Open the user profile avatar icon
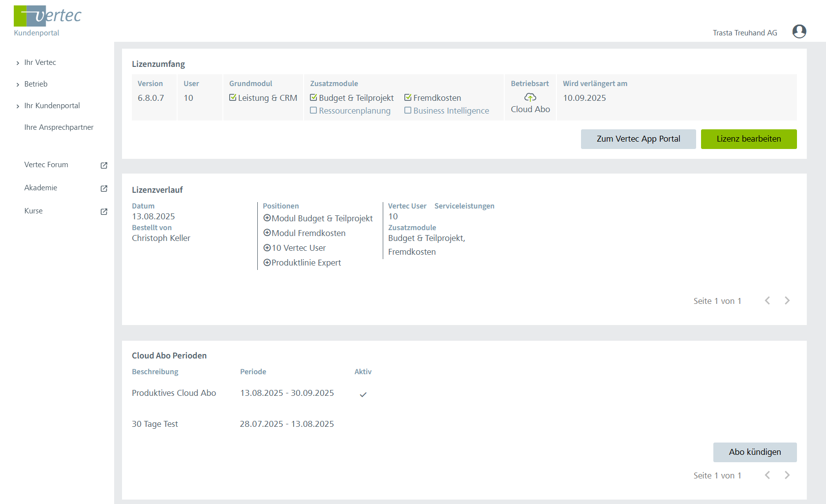826x504 pixels. coord(799,31)
